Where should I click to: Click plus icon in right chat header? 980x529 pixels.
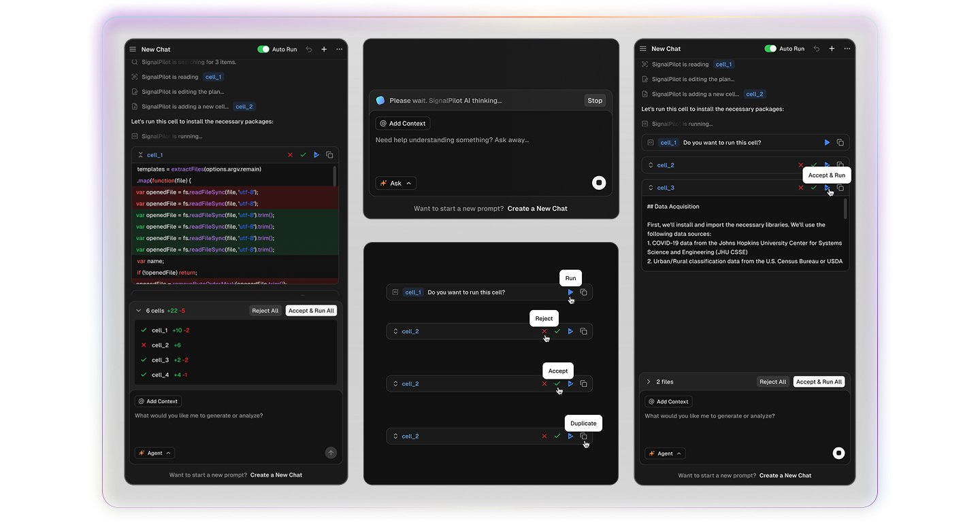click(832, 49)
